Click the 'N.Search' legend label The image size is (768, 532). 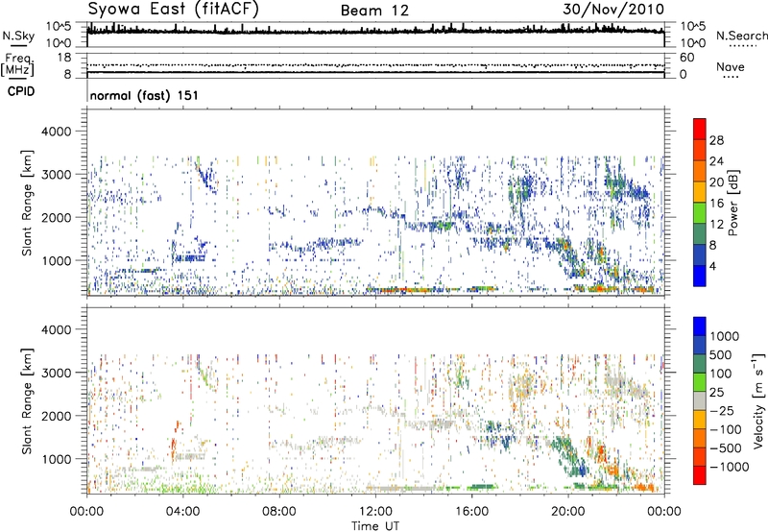(741, 36)
